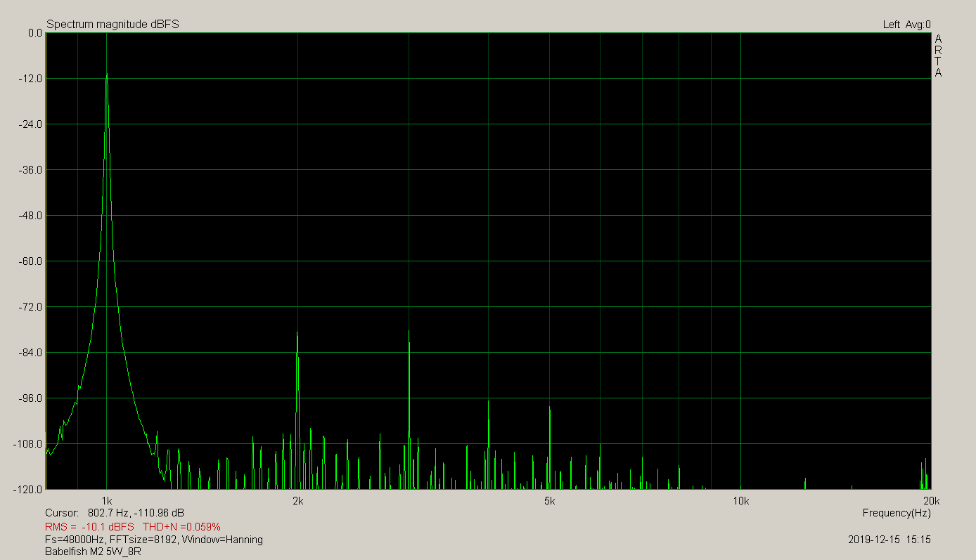
Task: Click the 4 kHz fourth harmonic peak
Action: 488,401
